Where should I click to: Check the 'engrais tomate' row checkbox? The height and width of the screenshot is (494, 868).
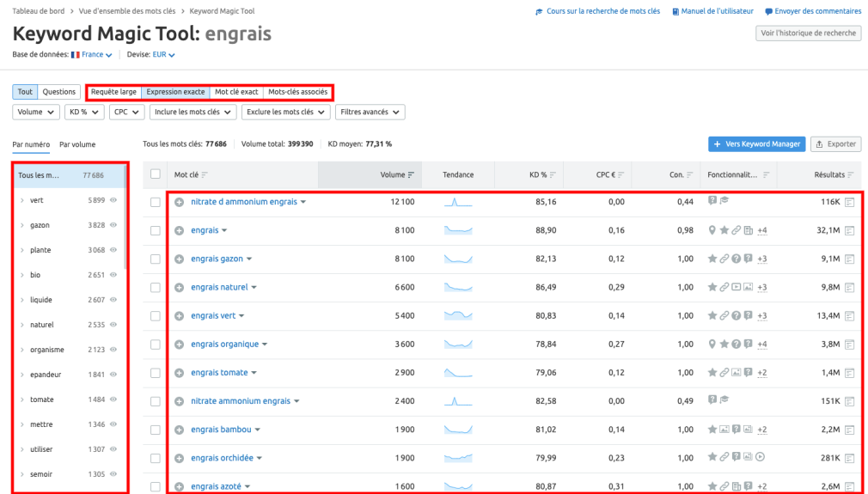[x=156, y=374]
